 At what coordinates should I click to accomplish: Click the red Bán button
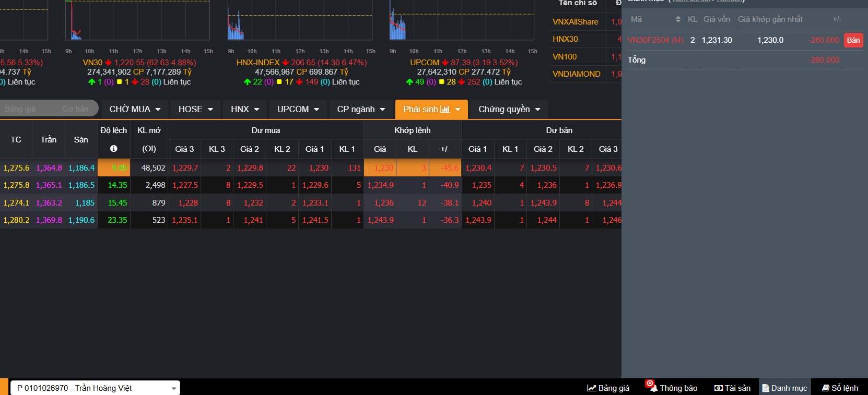click(853, 40)
